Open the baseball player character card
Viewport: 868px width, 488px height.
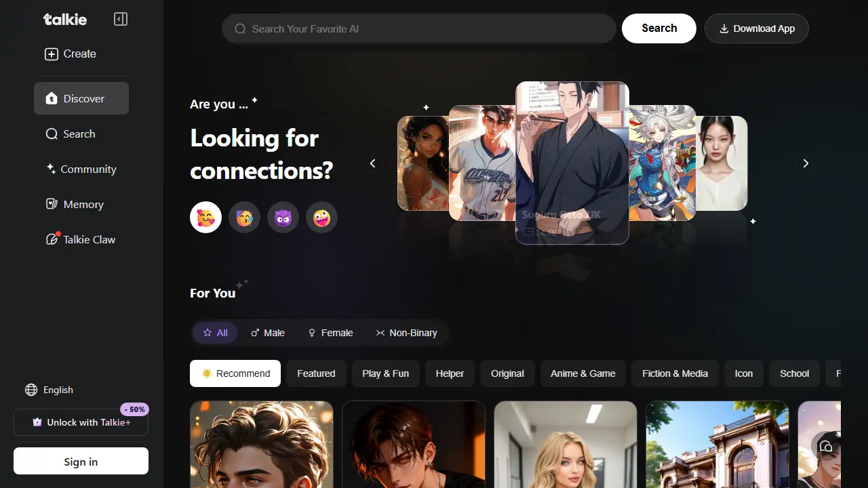pyautogui.click(x=482, y=163)
